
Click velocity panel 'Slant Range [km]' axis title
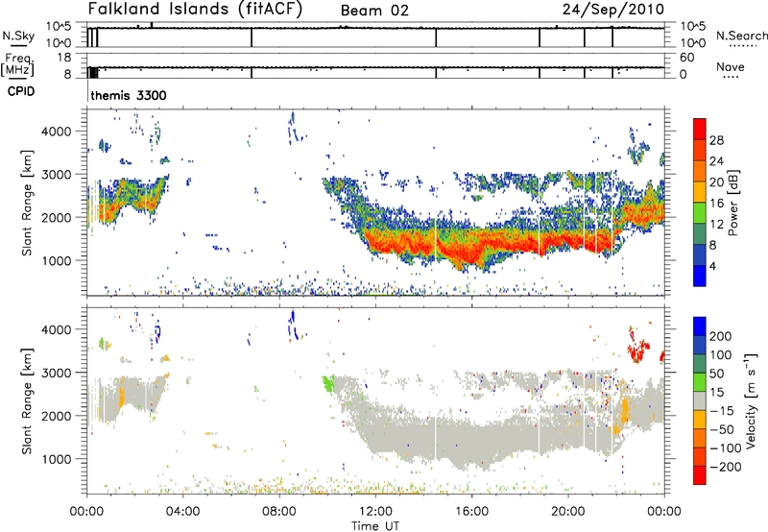[27, 400]
